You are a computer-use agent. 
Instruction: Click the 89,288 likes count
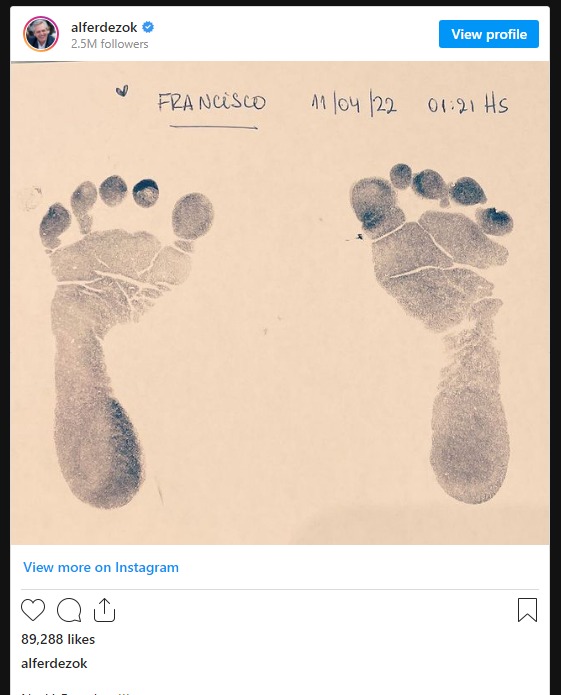[x=58, y=639]
